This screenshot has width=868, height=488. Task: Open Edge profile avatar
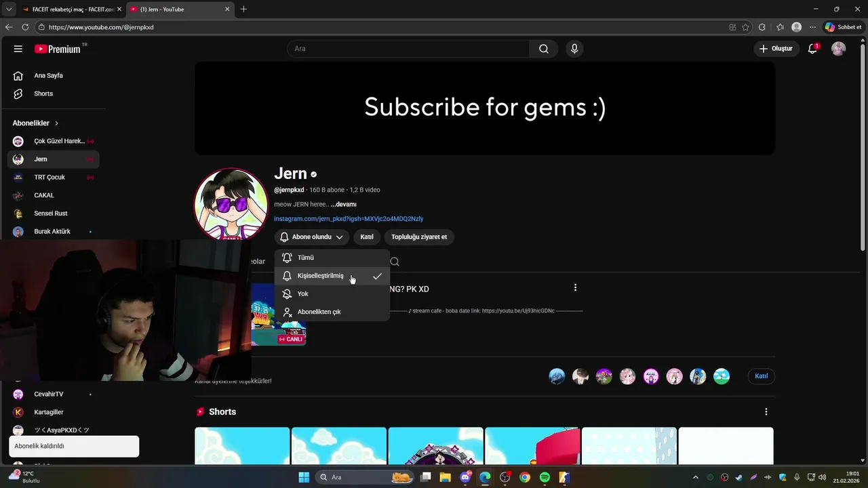[x=797, y=27]
